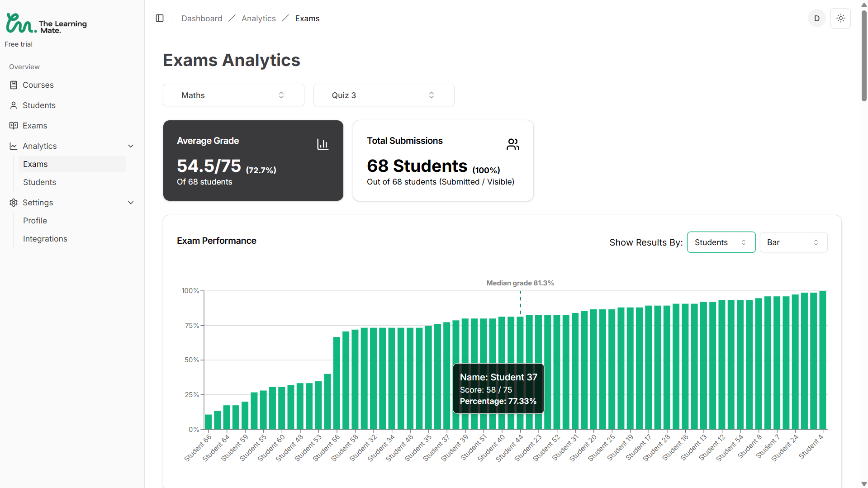Open the Students results-by dropdown
This screenshot has height=488, width=868.
point(721,242)
